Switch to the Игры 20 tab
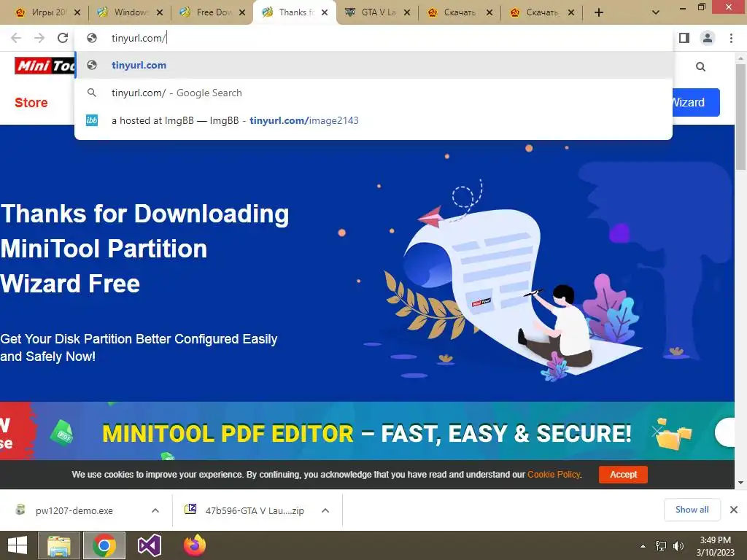Viewport: 747px width, 560px height. (42, 12)
